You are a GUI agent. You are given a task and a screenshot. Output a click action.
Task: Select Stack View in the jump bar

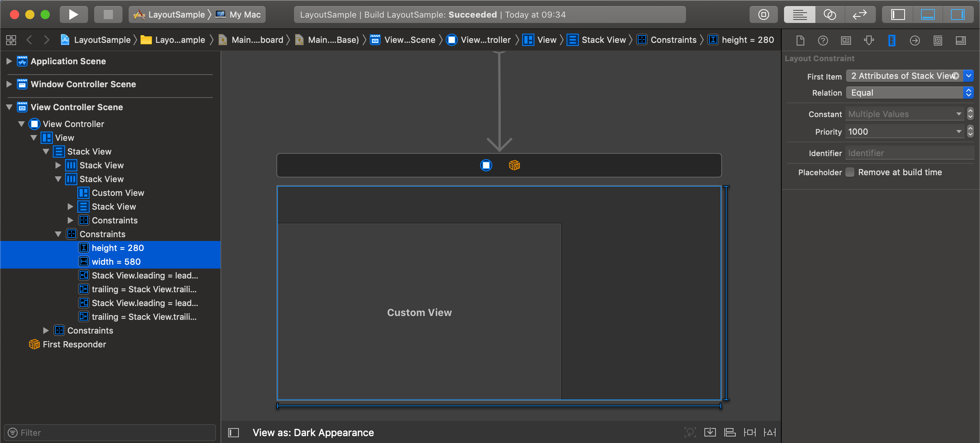pos(603,39)
